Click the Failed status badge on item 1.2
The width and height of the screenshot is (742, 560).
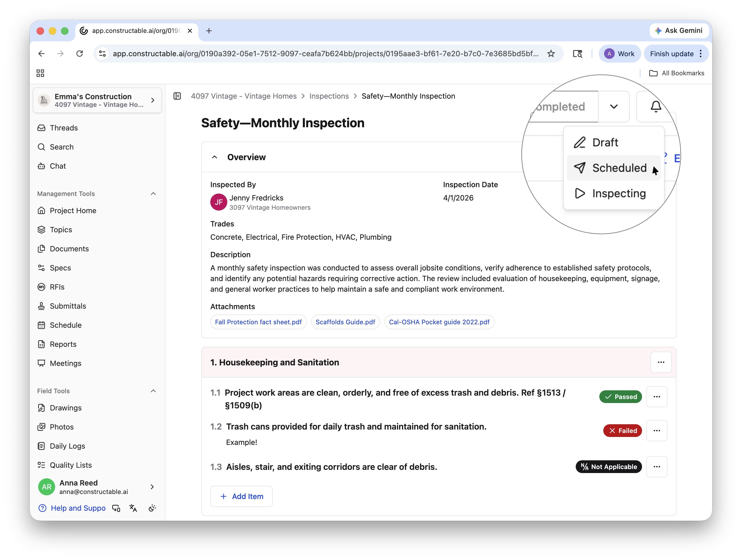(623, 431)
